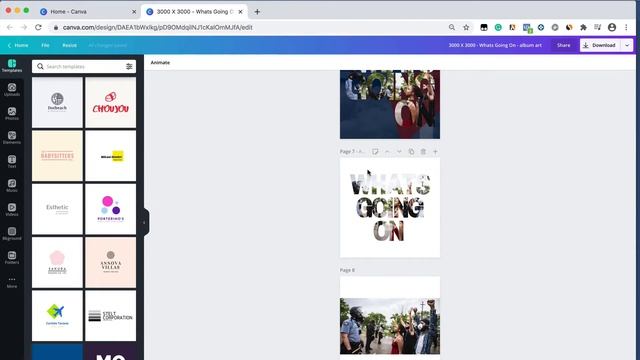Open the Background sidebar panel

point(12,234)
